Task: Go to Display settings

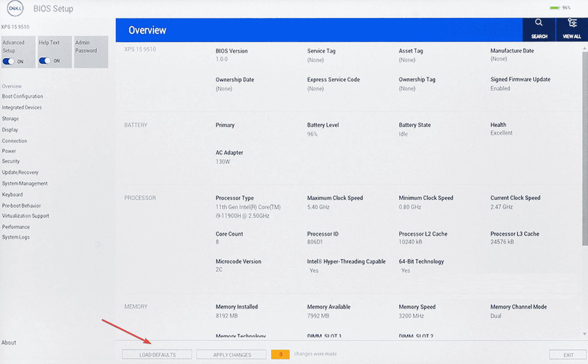Action: point(10,130)
